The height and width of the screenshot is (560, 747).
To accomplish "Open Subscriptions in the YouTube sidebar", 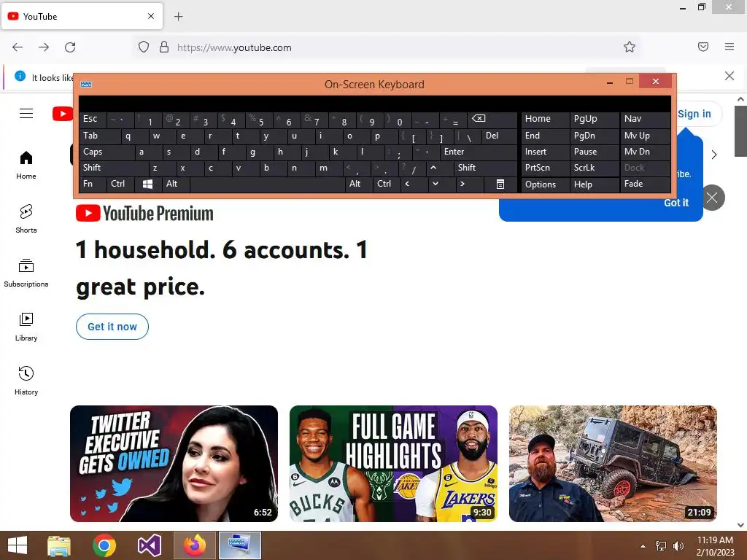I will (26, 273).
